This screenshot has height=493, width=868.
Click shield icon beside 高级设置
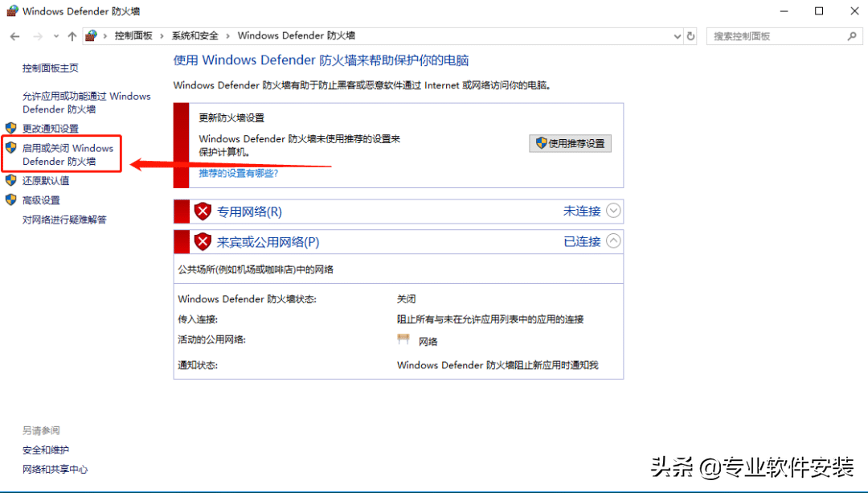(x=10, y=199)
